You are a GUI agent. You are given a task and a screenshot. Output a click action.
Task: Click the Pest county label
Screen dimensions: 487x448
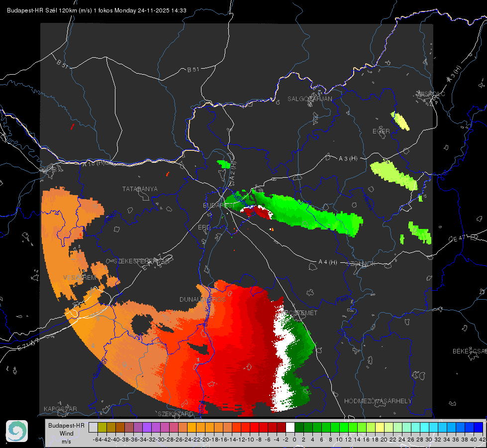pyautogui.click(x=342, y=300)
